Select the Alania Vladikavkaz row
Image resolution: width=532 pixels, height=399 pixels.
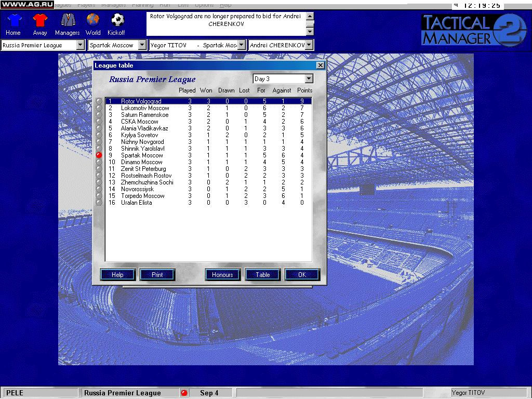(x=208, y=128)
